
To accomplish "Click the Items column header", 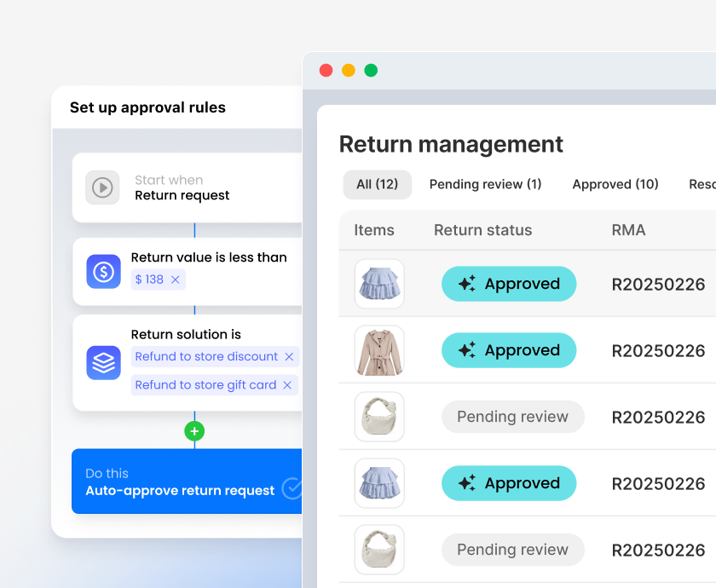I will pyautogui.click(x=375, y=230).
